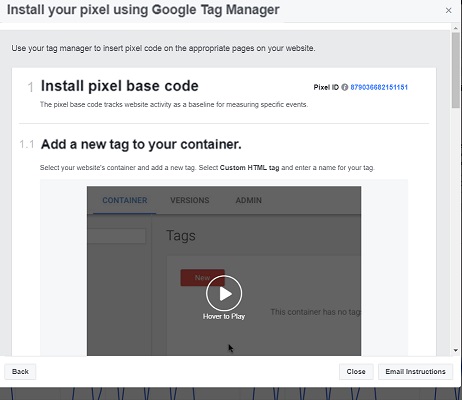Select the VERSIONS tab in the video
This screenshot has height=400, width=462.
click(190, 200)
